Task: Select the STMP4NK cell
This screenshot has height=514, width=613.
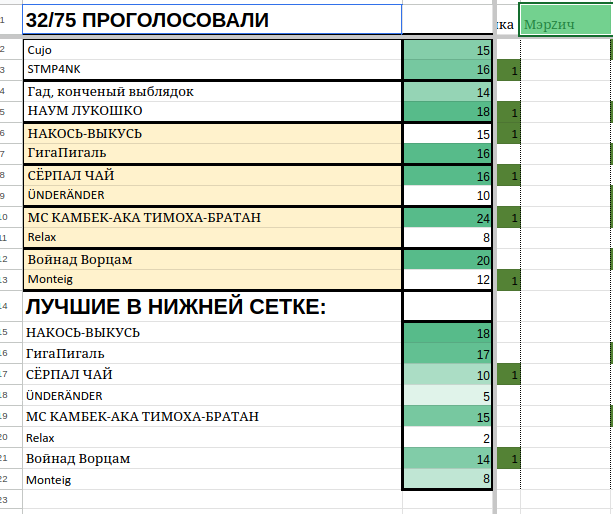Action: (212, 69)
